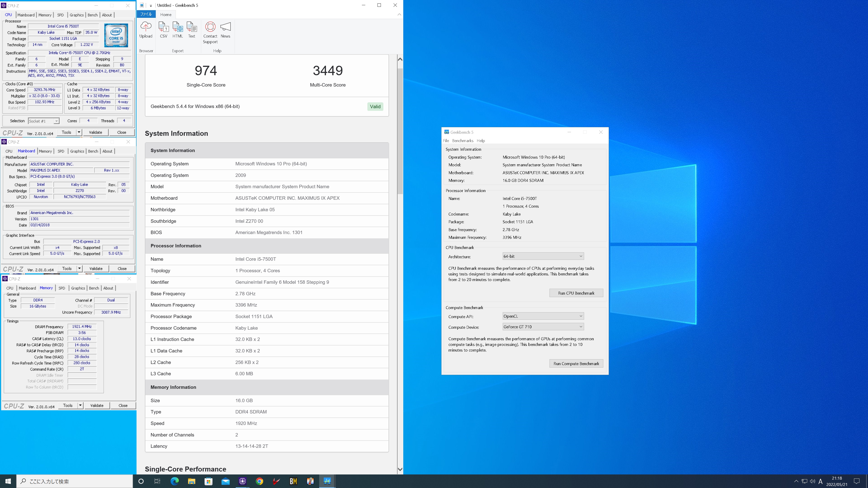Screen dimensions: 868x488
Task: Expand Tools dropdown arrow in Mainboard CPU-Z window
Action: pos(79,268)
